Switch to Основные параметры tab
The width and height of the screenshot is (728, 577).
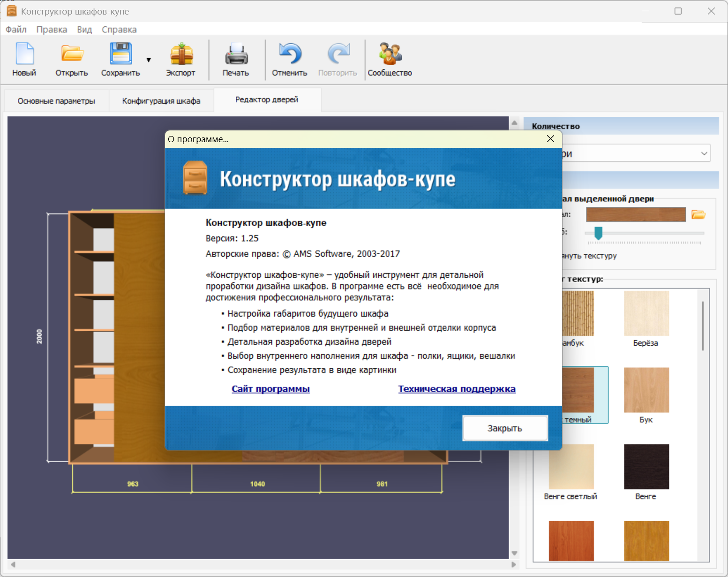tap(56, 101)
